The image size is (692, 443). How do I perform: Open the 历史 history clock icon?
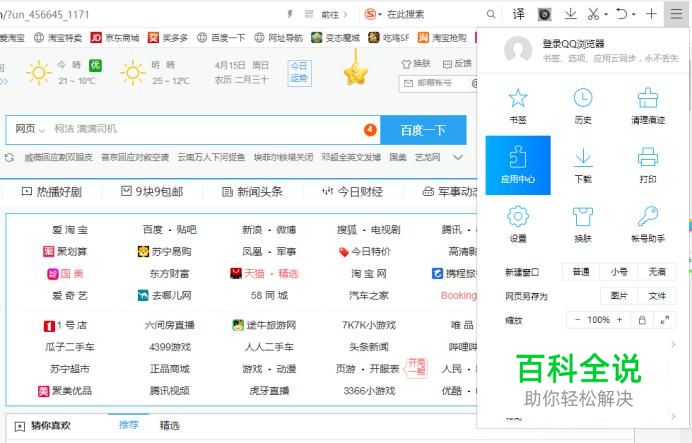click(583, 98)
